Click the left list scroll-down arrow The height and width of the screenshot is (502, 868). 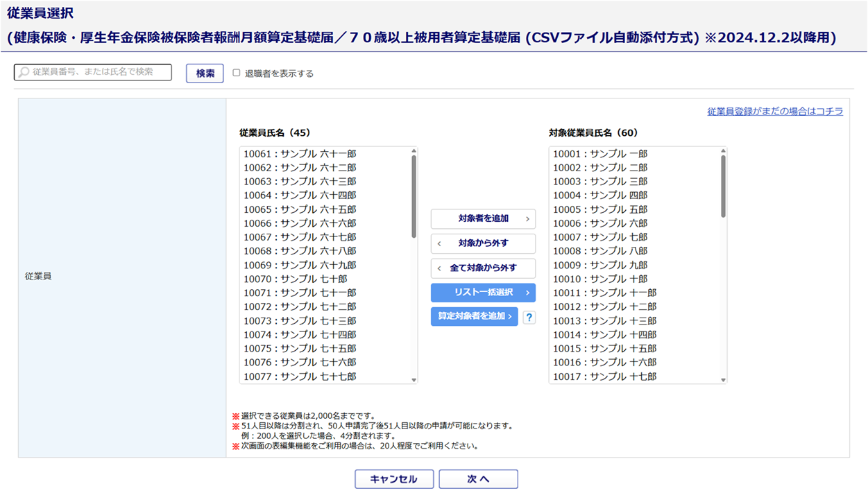coord(414,380)
